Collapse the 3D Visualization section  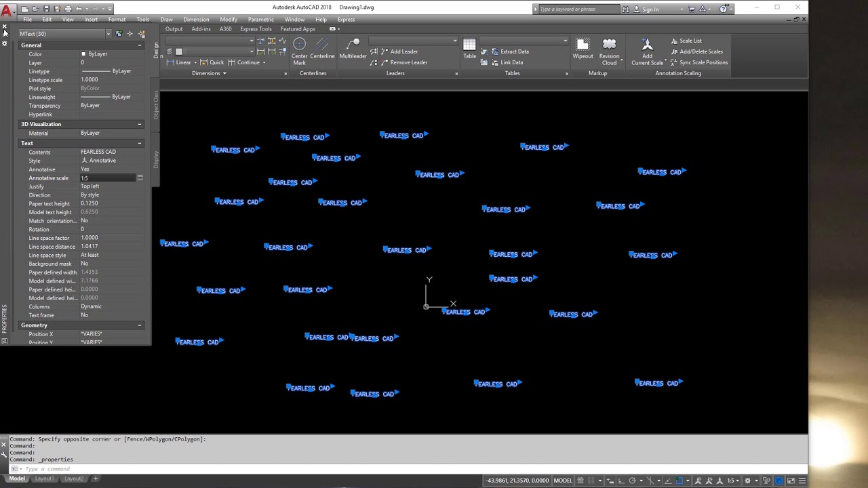tap(140, 124)
